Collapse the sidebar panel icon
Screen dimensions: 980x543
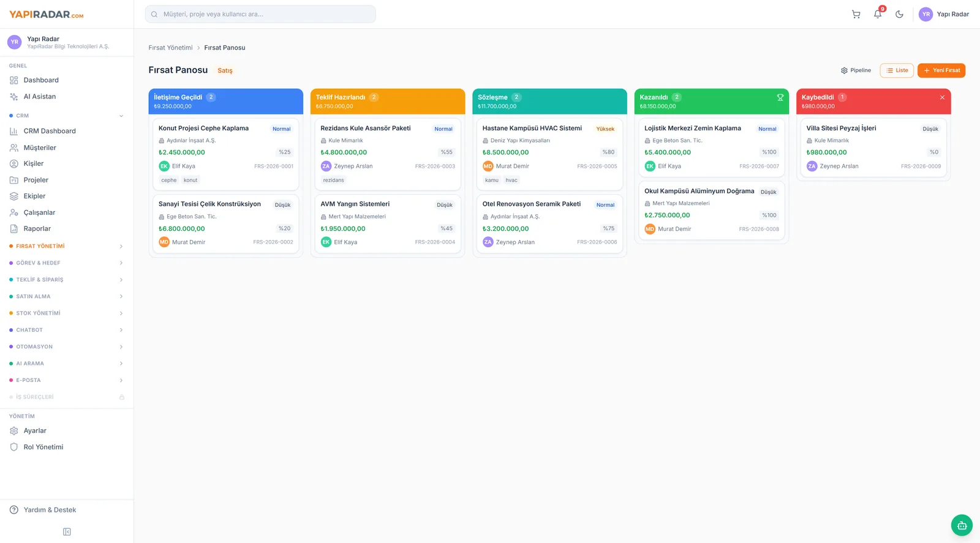coord(67,532)
